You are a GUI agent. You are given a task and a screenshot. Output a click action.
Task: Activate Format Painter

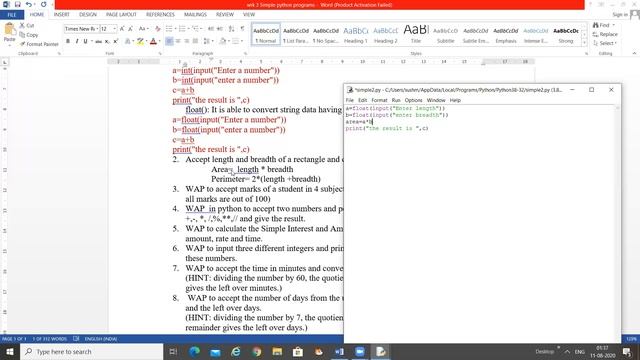pyautogui.click(x=39, y=44)
